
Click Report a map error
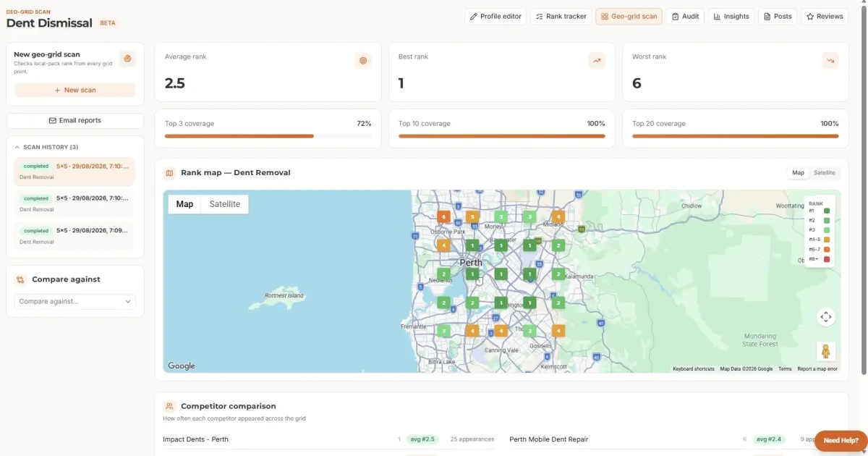[x=817, y=369]
